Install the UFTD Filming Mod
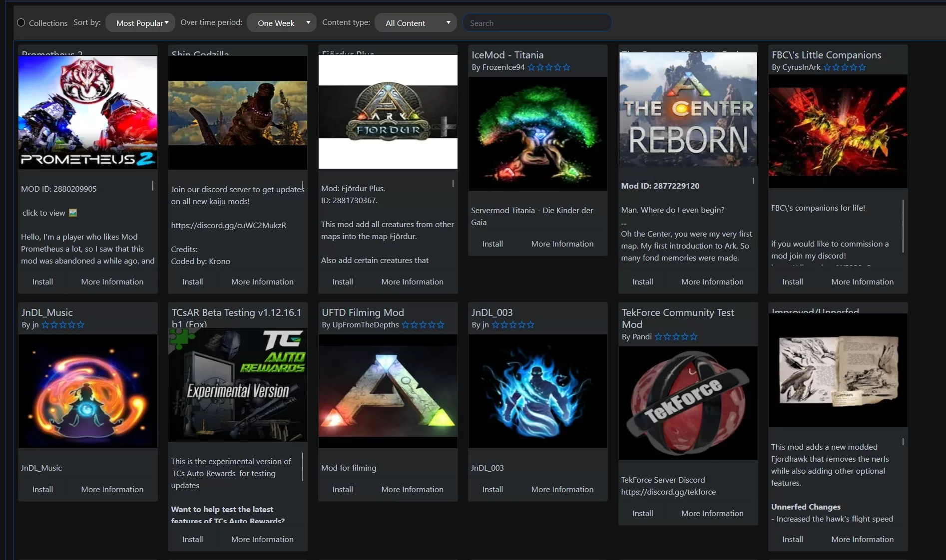 [343, 489]
